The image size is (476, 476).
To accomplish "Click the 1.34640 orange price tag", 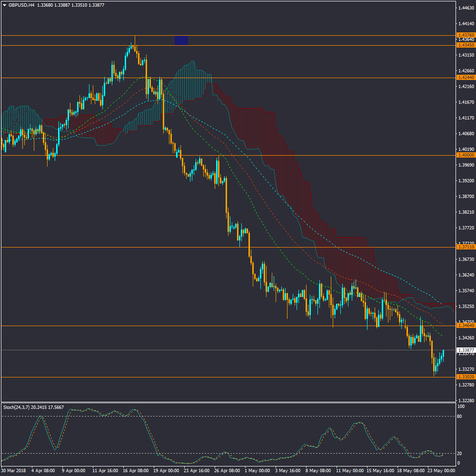I will (465, 326).
